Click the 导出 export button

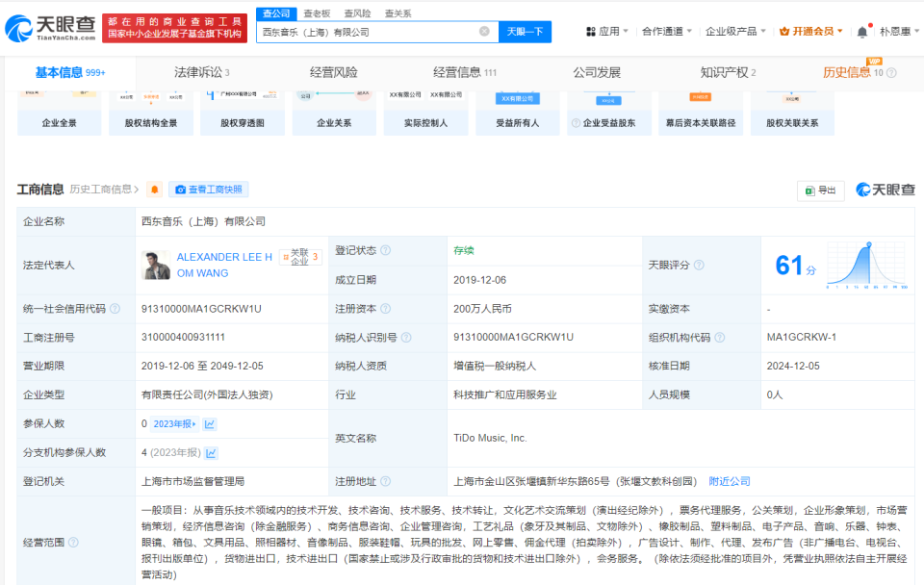(x=820, y=191)
